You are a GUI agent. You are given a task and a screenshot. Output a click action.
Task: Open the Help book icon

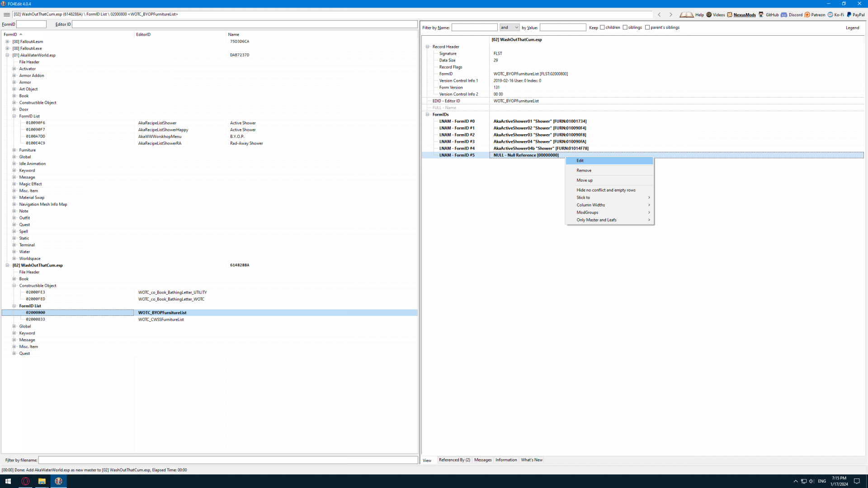[686, 14]
